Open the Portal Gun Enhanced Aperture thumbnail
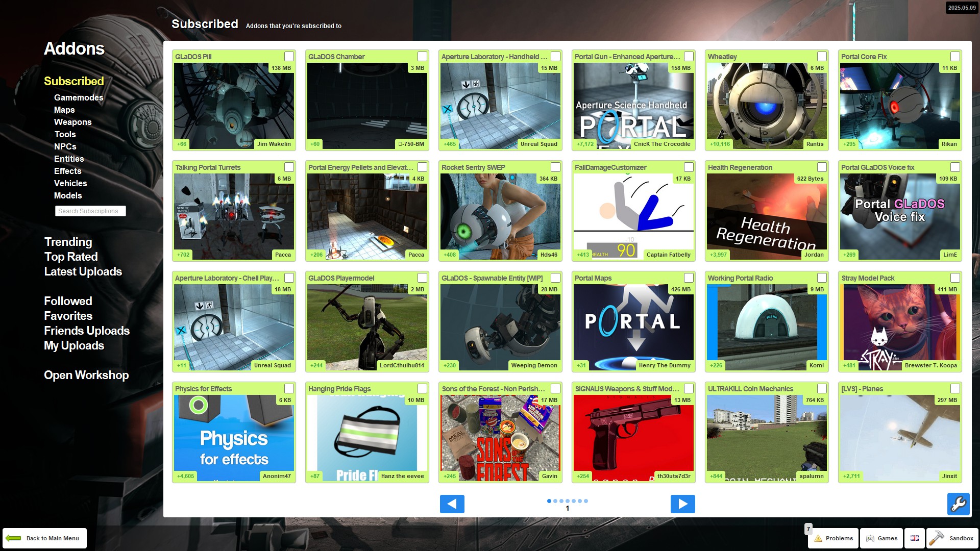 coord(633,106)
